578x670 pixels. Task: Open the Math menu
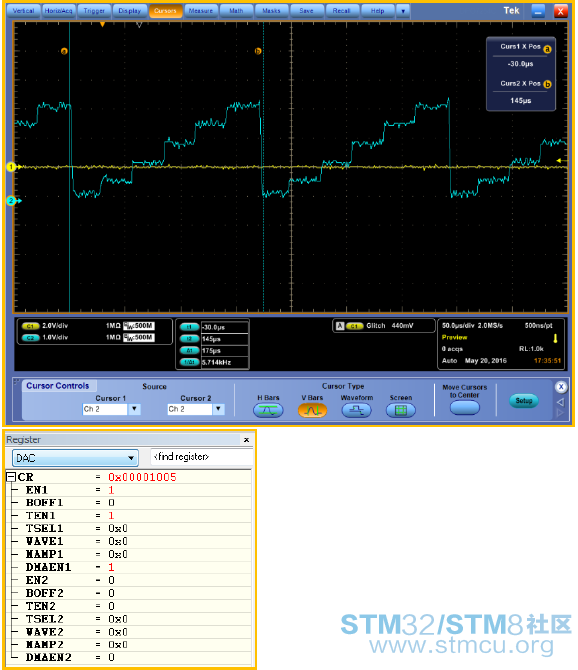(236, 11)
